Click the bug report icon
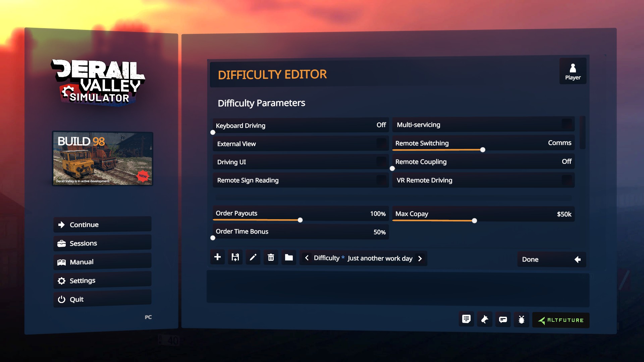 (x=521, y=319)
